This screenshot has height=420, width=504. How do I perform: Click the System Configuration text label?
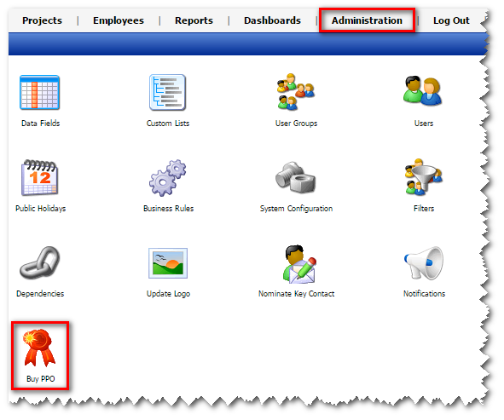pos(296,209)
